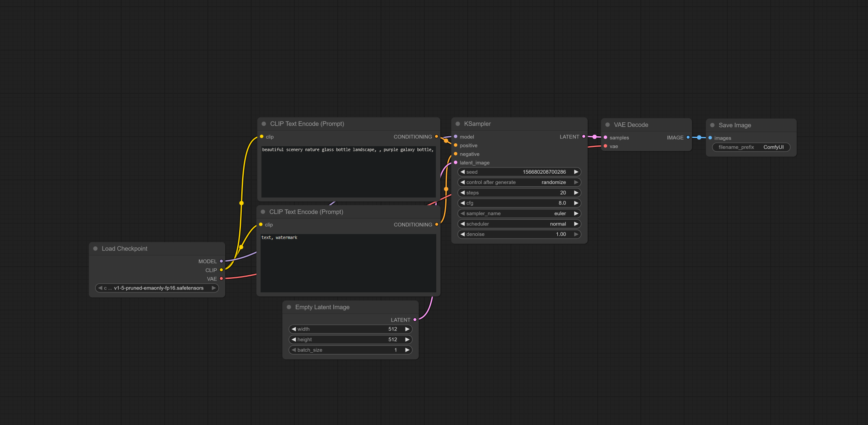Click the Save Image node title

[735, 125]
